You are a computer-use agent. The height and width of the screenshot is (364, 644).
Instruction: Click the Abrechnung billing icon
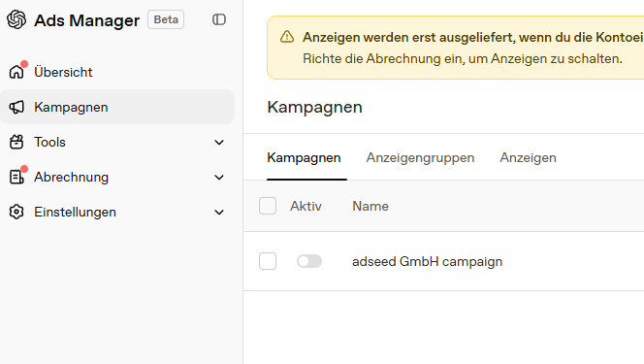pos(16,177)
